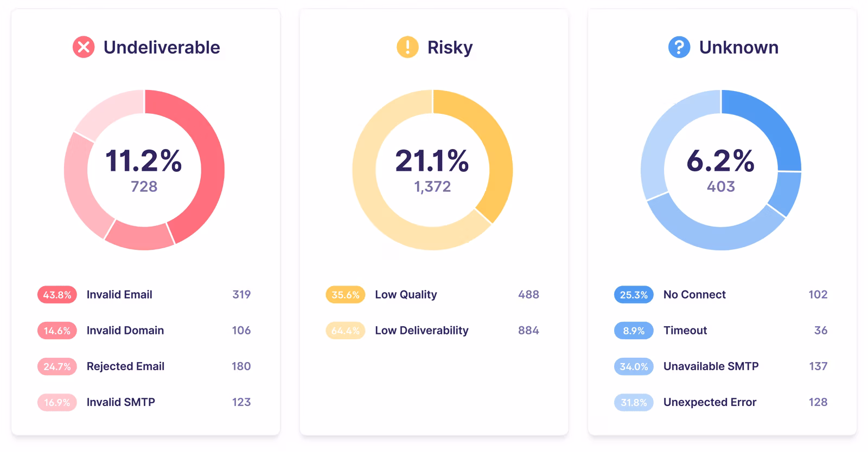Image resolution: width=868 pixels, height=452 pixels.
Task: Click the 35.6% Low Quality badge
Action: coord(345,295)
